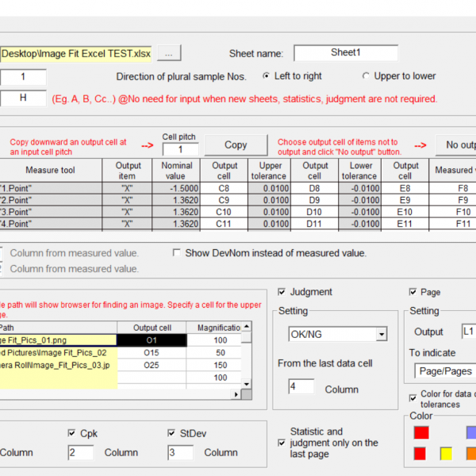Viewport: 476px width, 476px height.
Task: Click the Cell pitch input box
Action: [x=180, y=149]
